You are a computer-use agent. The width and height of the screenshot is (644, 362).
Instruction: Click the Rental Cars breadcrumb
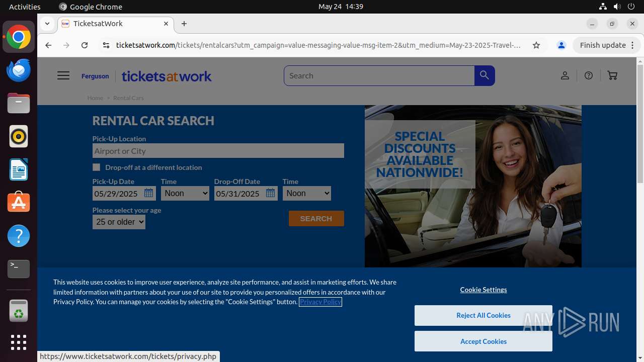tap(128, 98)
